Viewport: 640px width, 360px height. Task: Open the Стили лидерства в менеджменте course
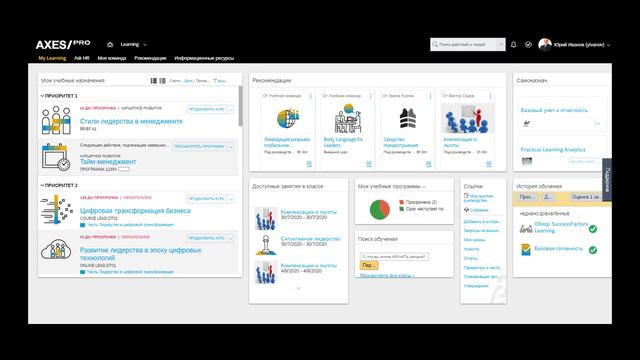click(x=131, y=121)
